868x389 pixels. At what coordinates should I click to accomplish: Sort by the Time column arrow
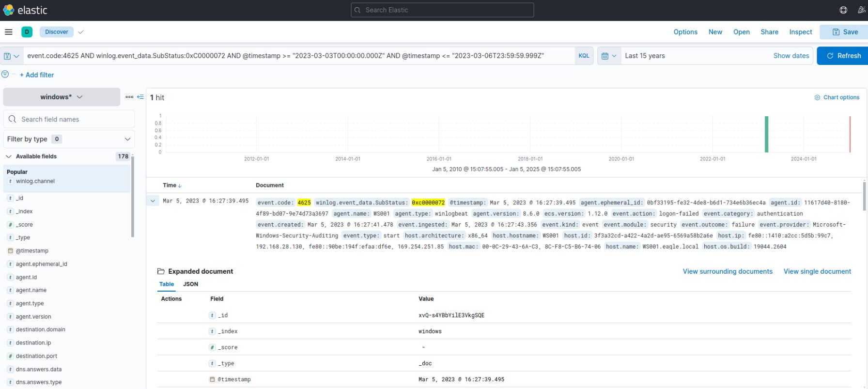180,186
